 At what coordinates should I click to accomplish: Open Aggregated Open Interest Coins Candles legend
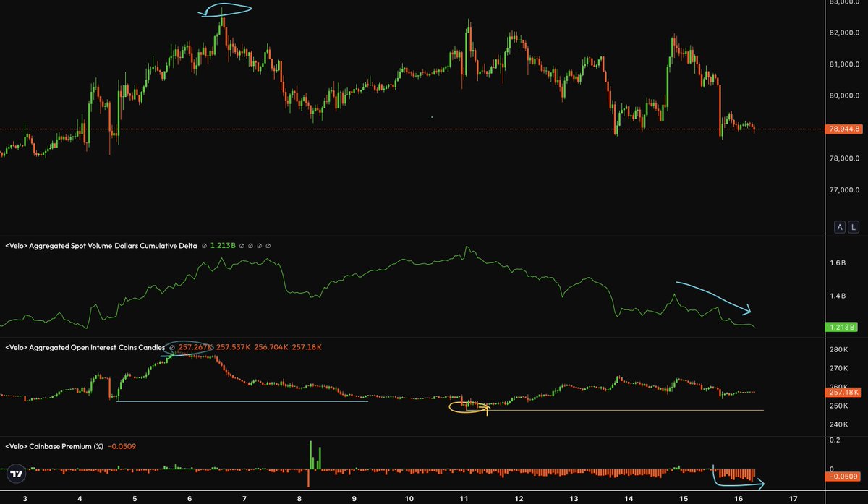[x=85, y=348]
